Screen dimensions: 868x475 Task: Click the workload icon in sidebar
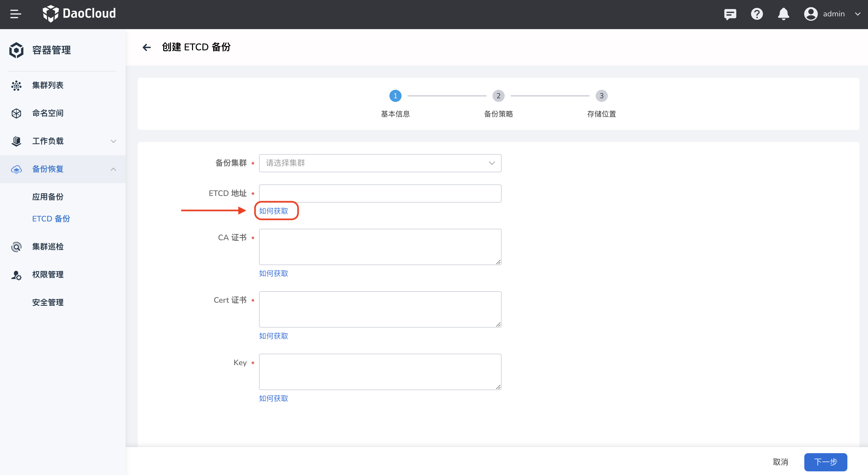click(x=16, y=141)
